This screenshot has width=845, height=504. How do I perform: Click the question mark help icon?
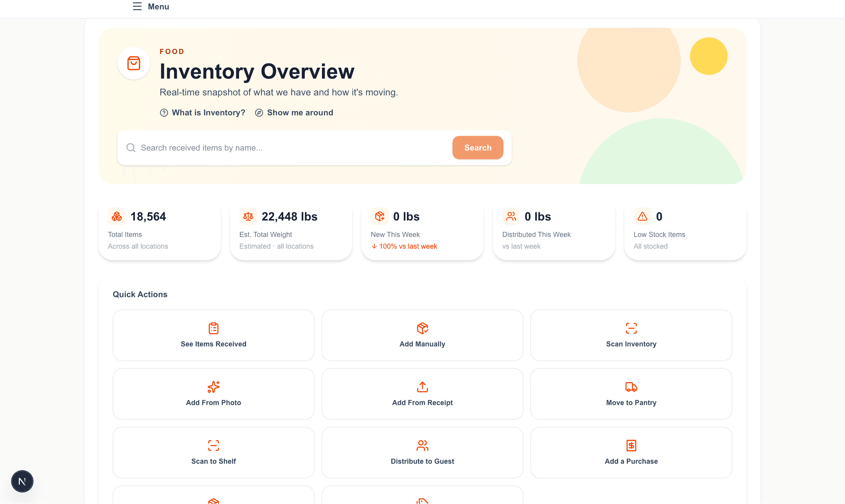pos(164,113)
